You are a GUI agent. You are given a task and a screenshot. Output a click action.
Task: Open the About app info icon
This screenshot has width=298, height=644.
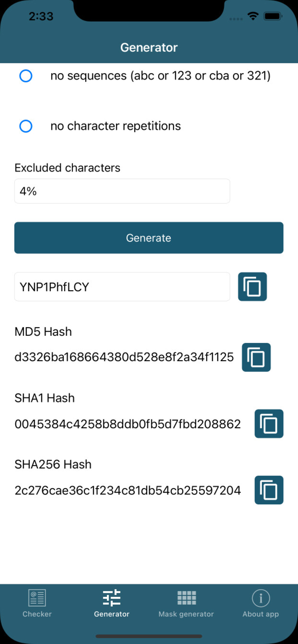point(261,598)
